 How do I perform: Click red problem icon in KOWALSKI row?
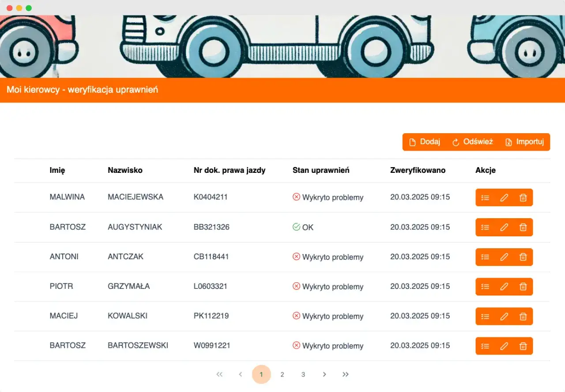point(296,316)
